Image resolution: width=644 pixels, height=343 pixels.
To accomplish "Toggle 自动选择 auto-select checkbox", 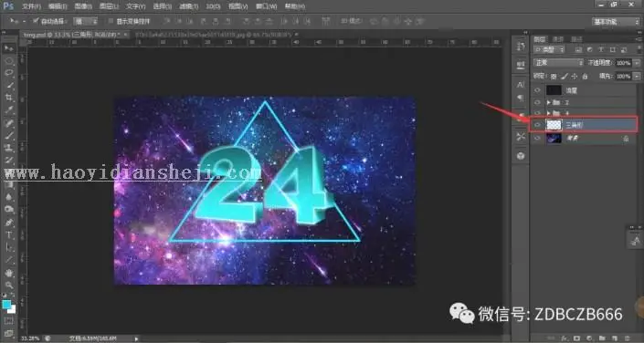I will point(36,21).
